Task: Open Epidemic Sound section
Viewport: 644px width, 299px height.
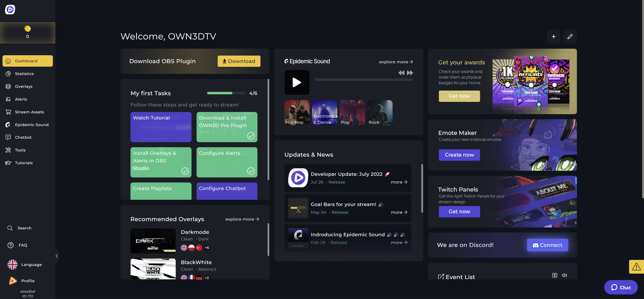Action: click(32, 125)
